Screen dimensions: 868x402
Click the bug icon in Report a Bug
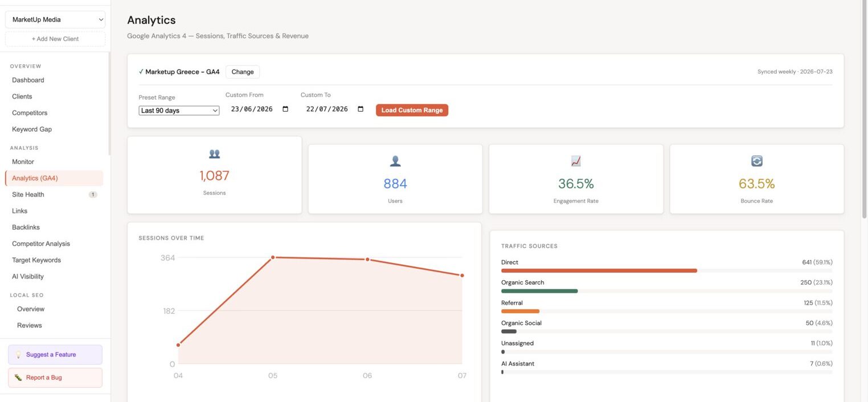coord(18,378)
